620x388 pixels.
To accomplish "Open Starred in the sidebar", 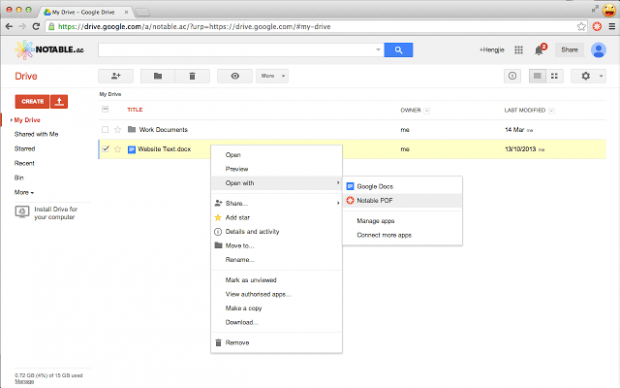I will point(25,149).
